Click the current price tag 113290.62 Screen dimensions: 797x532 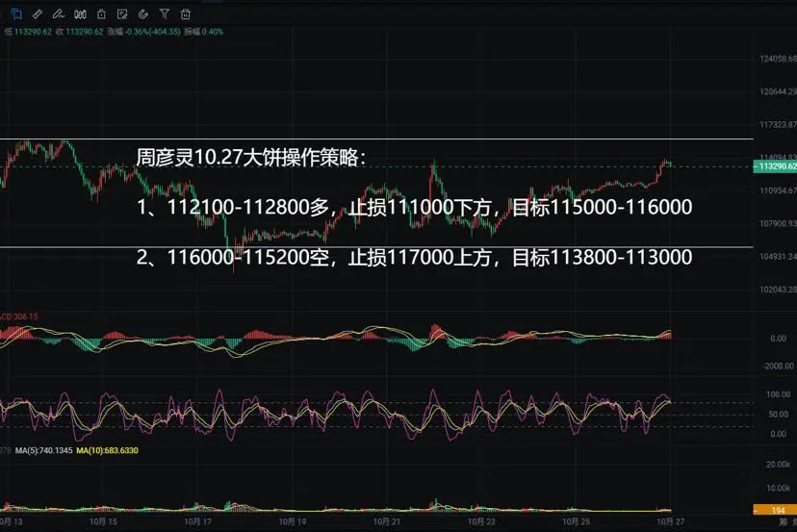pyautogui.click(x=775, y=166)
